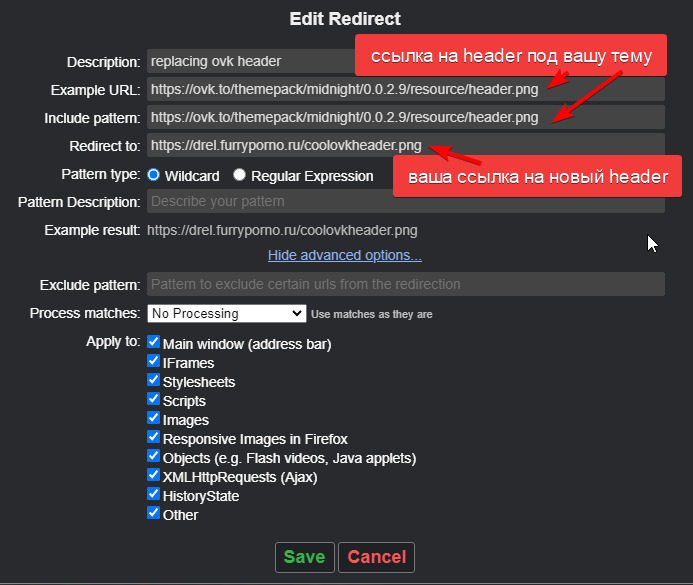Uncheck the Images checkbox
Viewport: 693px width, 585px height.
153,419
